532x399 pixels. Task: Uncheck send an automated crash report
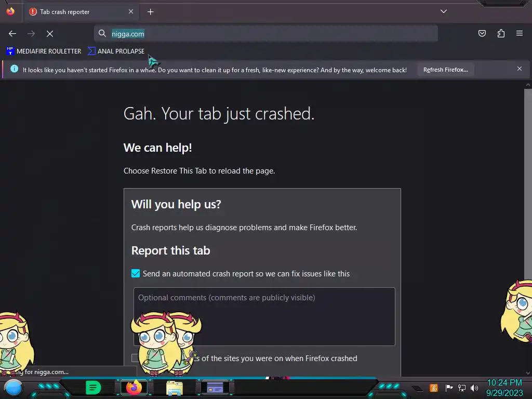point(136,273)
